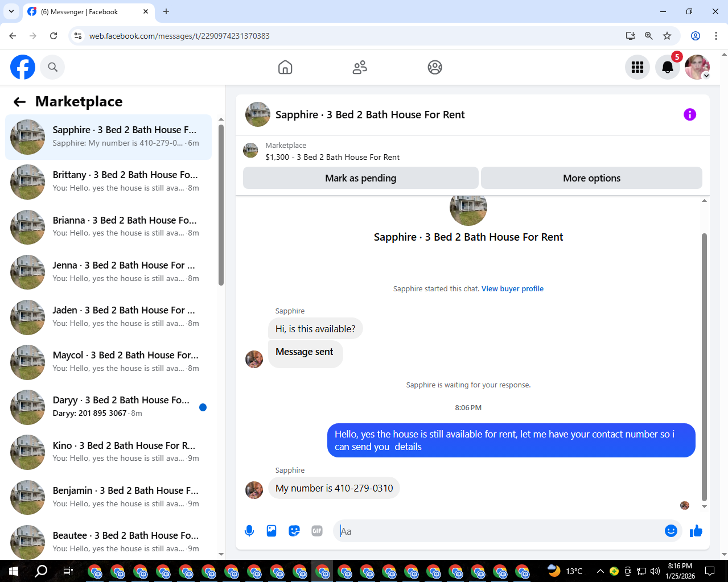
Task: Open Kino conversation in the list
Action: [x=108, y=452]
